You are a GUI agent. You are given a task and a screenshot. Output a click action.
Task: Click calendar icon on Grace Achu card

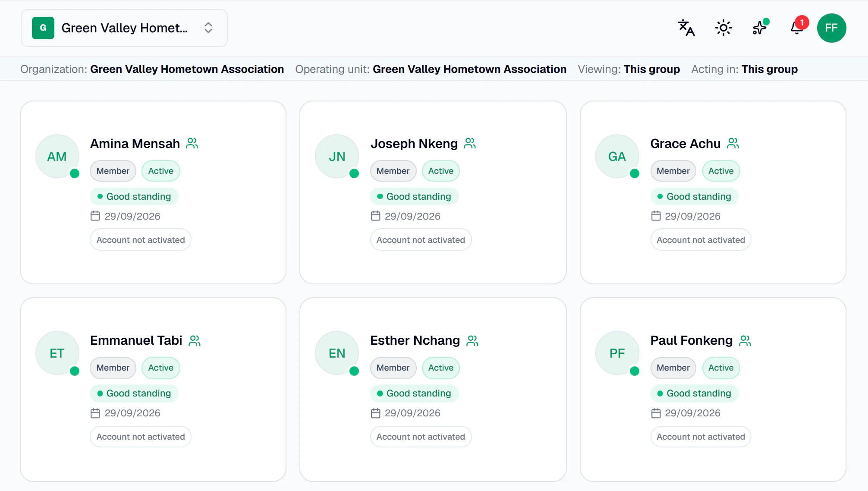pyautogui.click(x=656, y=216)
